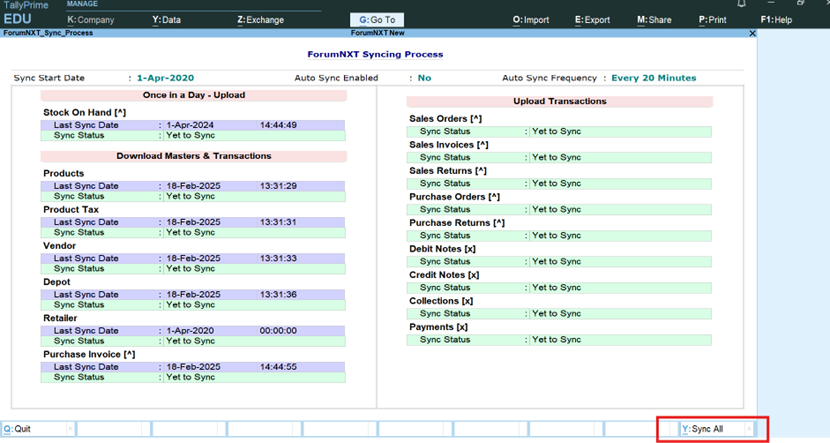Select the Vendor heading

(x=59, y=246)
